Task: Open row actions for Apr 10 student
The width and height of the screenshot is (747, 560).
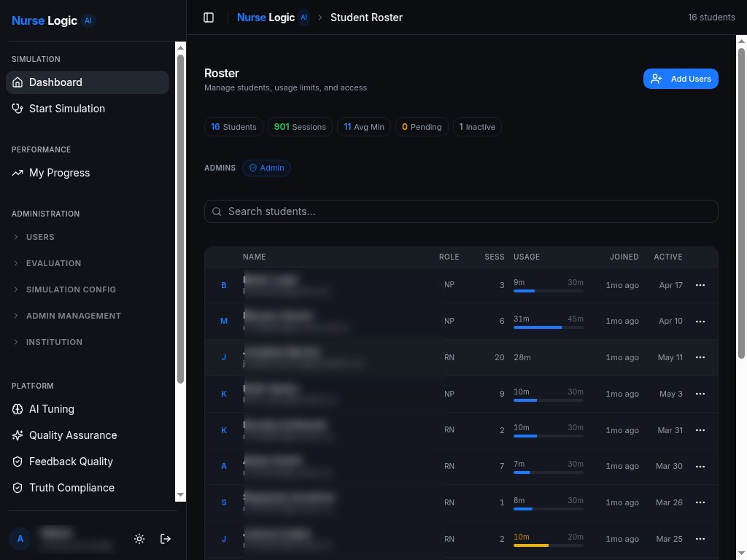Action: (700, 322)
